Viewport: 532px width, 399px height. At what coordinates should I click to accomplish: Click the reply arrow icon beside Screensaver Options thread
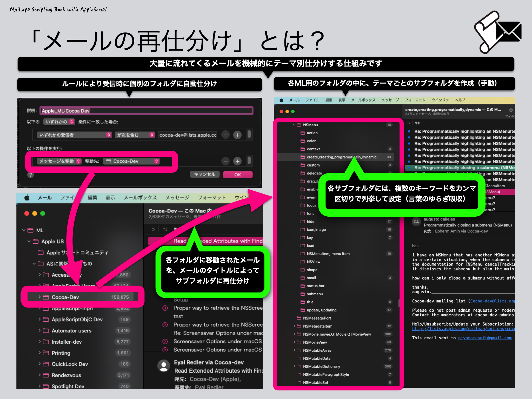click(165, 341)
